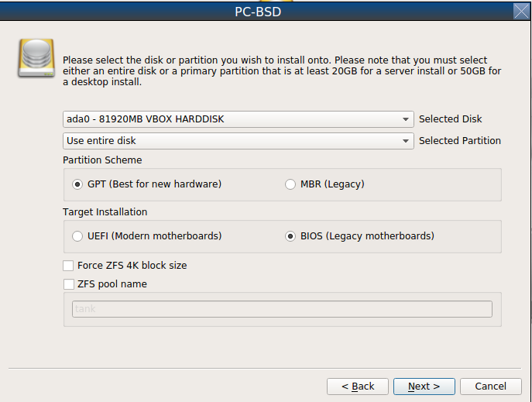Screen dimensions: 532x402
Task: Enable Force ZFS 4K block size
Action: click(68, 266)
